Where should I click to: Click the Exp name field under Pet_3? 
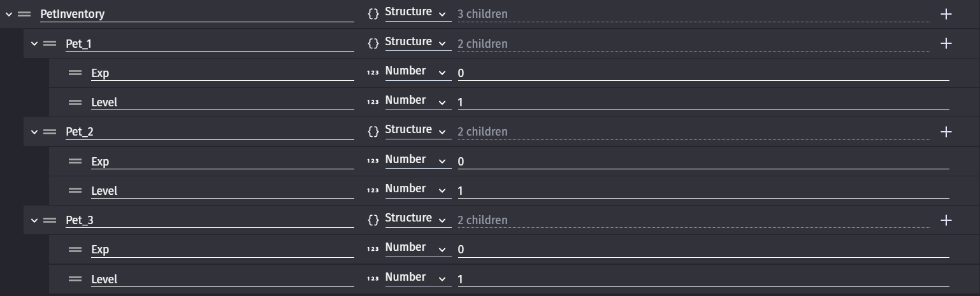point(222,250)
